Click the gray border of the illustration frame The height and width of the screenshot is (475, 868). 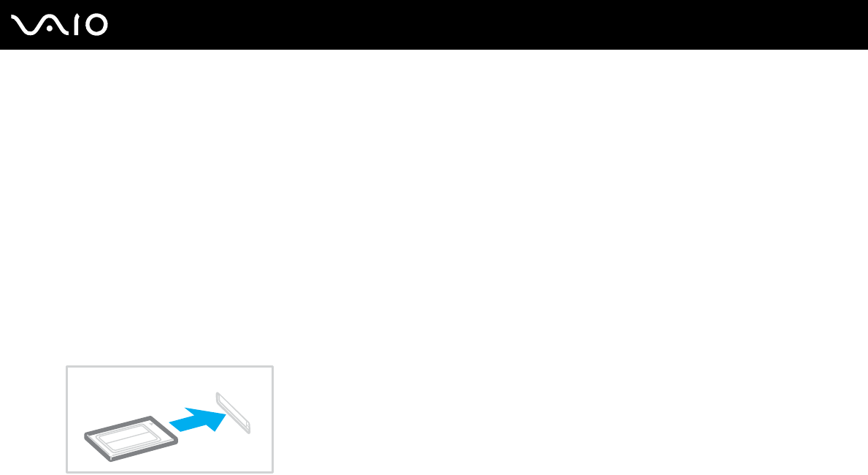click(169, 366)
